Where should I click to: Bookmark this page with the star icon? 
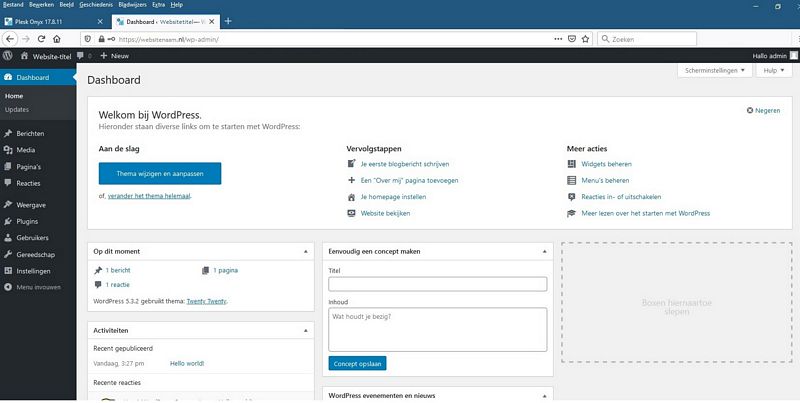point(586,39)
